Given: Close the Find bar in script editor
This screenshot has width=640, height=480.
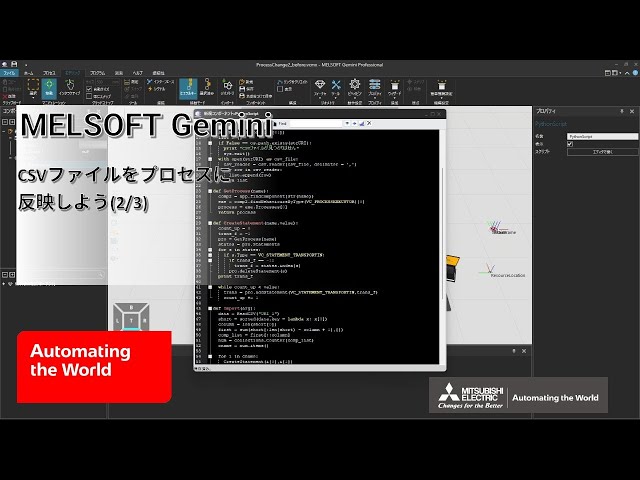Looking at the screenshot, I should click(369, 123).
